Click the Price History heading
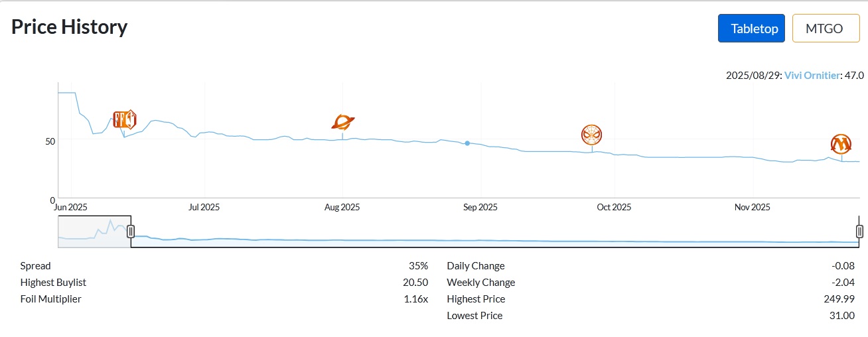 pyautogui.click(x=70, y=27)
